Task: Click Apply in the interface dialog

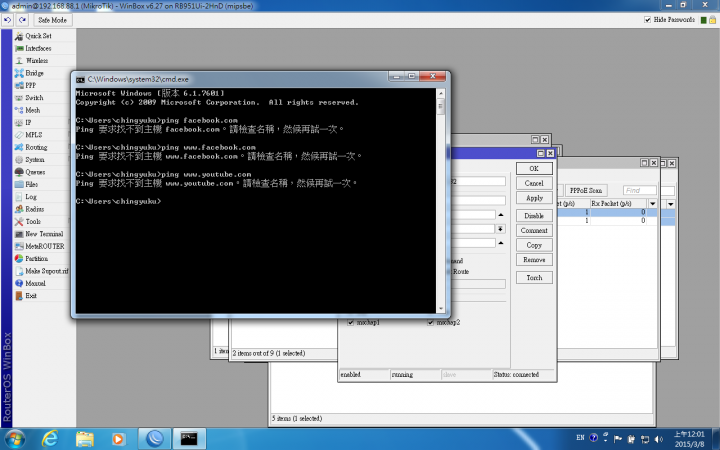Action: point(534,198)
